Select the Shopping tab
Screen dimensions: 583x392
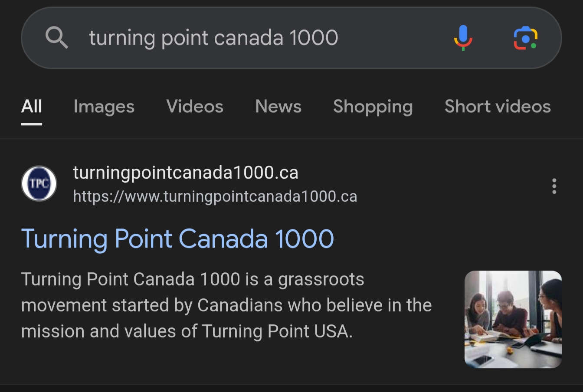[373, 106]
